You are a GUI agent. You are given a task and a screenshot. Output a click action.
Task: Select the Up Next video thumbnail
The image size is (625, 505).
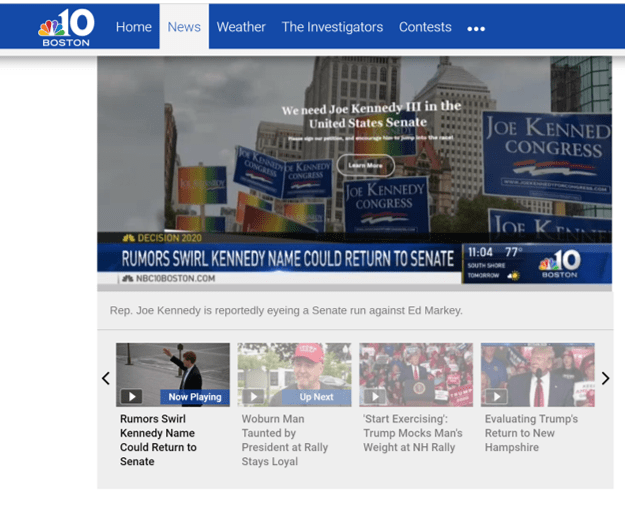[x=294, y=373]
